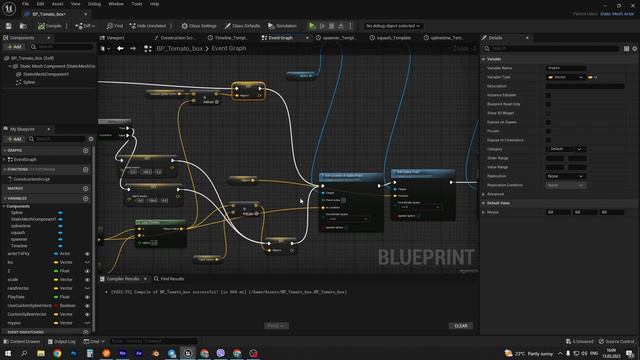Viewport: 640px width, 360px height.
Task: Open the play options three-dot menu
Action: point(350,26)
